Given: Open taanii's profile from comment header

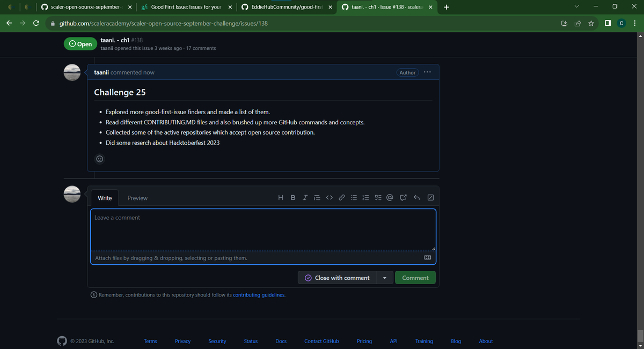Looking at the screenshot, I should tap(101, 72).
